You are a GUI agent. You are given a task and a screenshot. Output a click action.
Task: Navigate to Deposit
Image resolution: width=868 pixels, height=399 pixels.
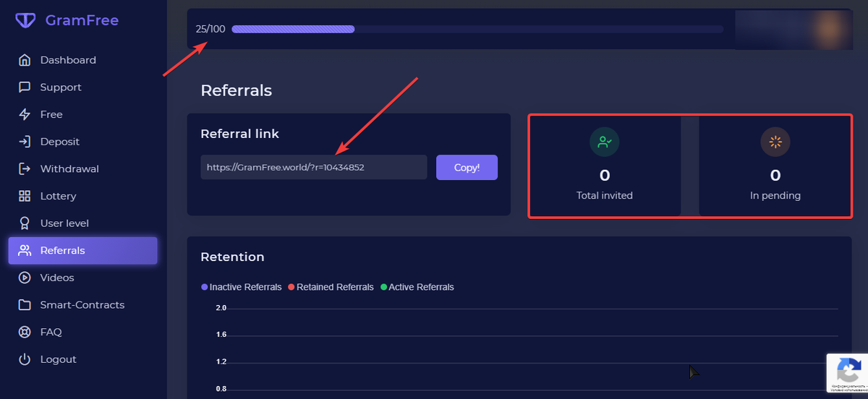pyautogui.click(x=82, y=142)
